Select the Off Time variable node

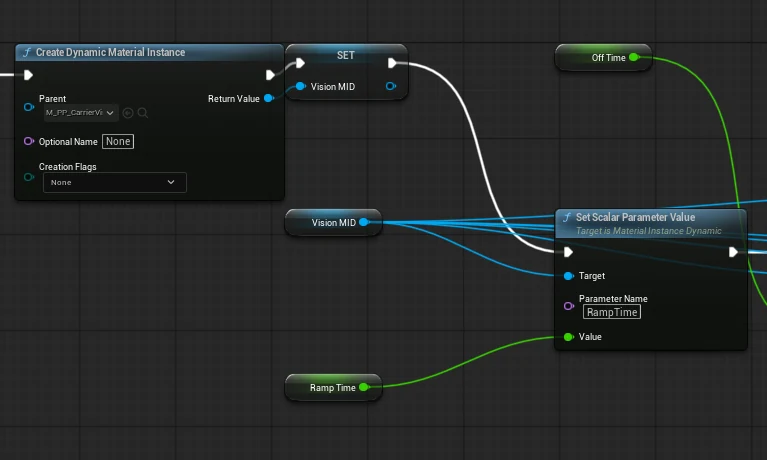pos(603,58)
